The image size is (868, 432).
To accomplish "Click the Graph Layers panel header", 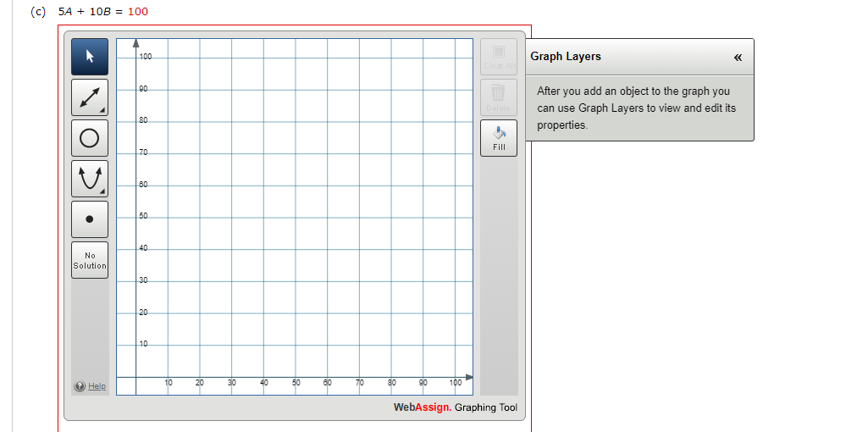I will coord(639,57).
